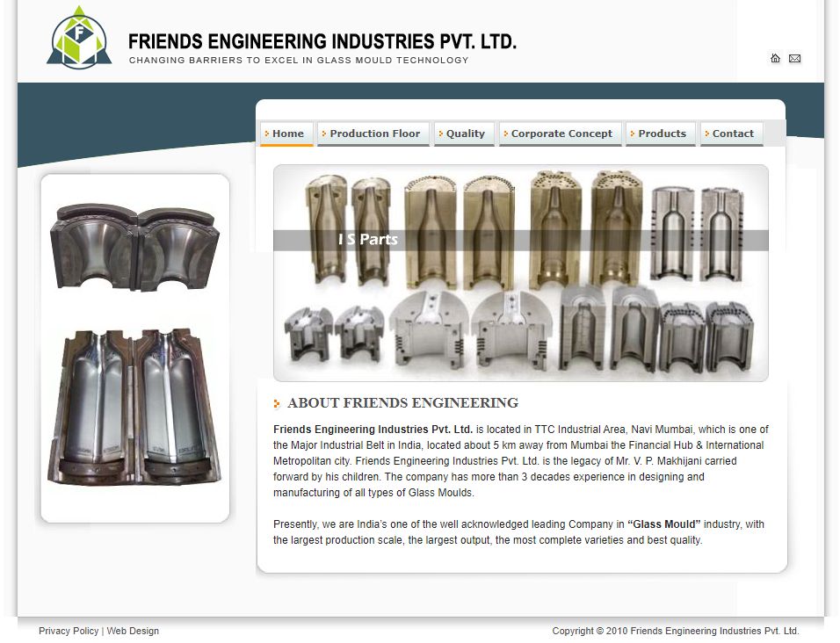Select the Corporate Concept tab

click(x=561, y=134)
